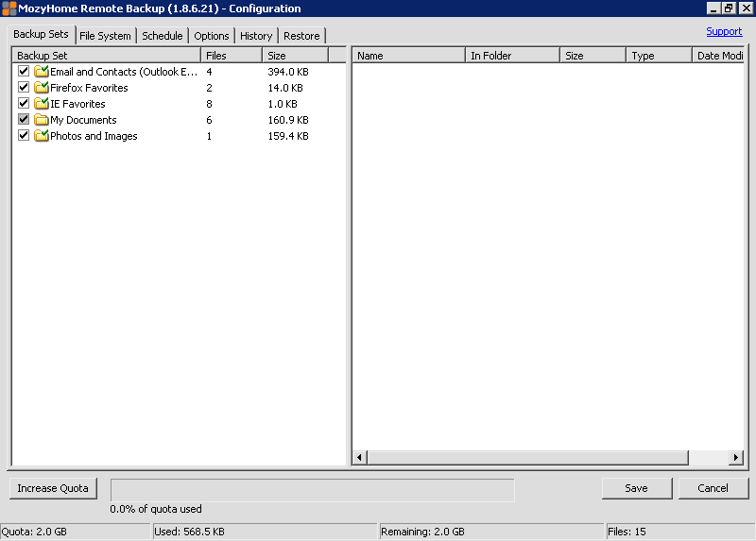The image size is (756, 541).
Task: Click the Increase Quota button
Action: (x=53, y=488)
